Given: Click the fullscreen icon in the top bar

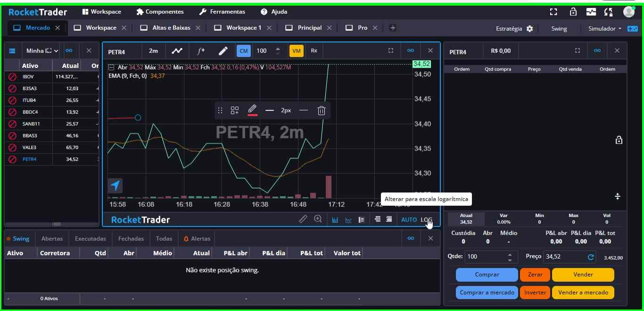Looking at the screenshot, I should [x=554, y=12].
